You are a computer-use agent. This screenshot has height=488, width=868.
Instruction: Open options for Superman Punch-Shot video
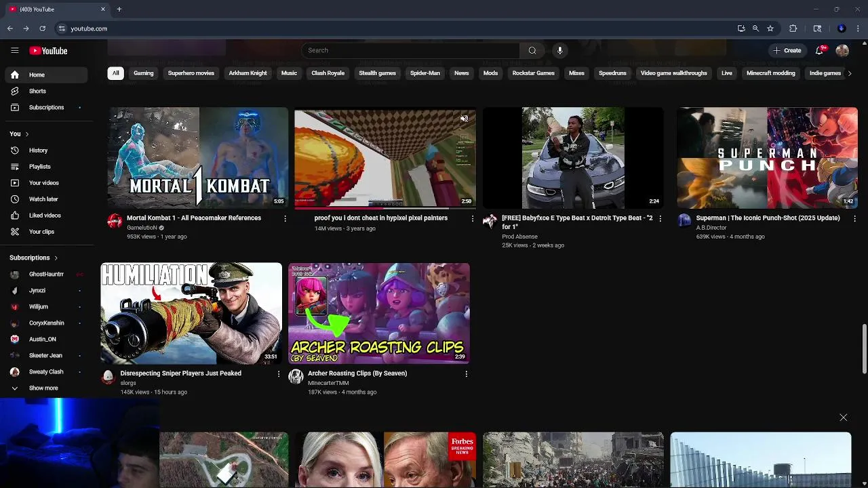[x=854, y=218]
